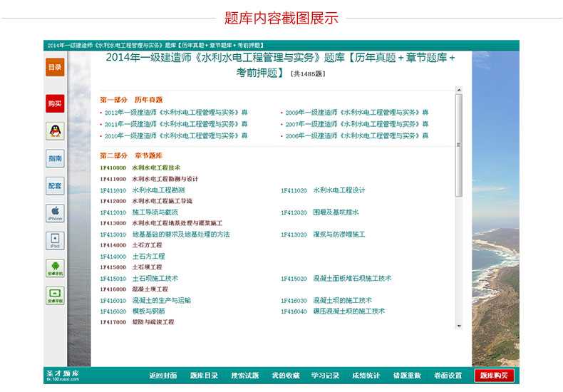Go to 我的收藏 favorites

(285, 376)
